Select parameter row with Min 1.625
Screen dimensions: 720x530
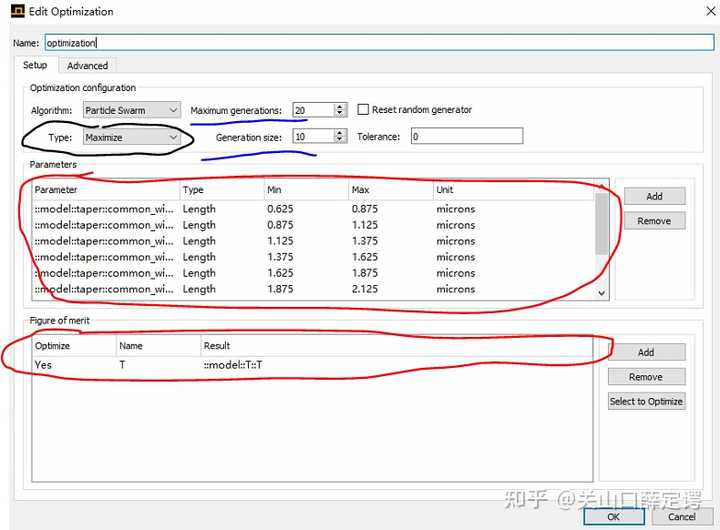click(313, 273)
